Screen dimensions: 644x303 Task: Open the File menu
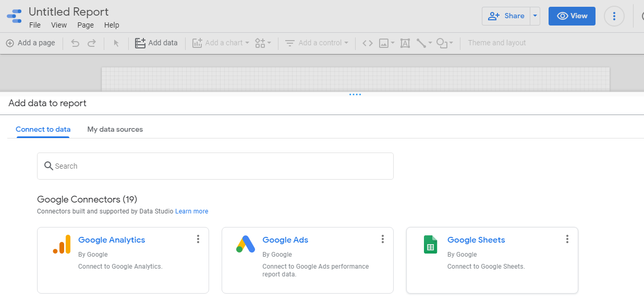point(35,25)
